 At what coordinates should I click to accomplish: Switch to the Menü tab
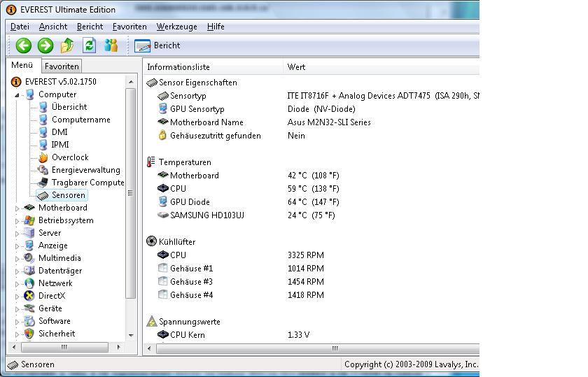[22, 65]
